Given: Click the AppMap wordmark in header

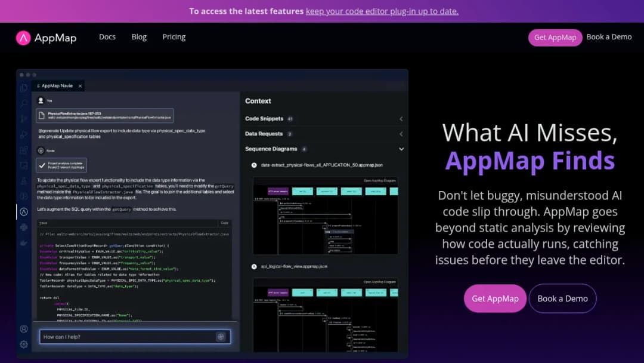Looking at the screenshot, I should click(x=55, y=38).
